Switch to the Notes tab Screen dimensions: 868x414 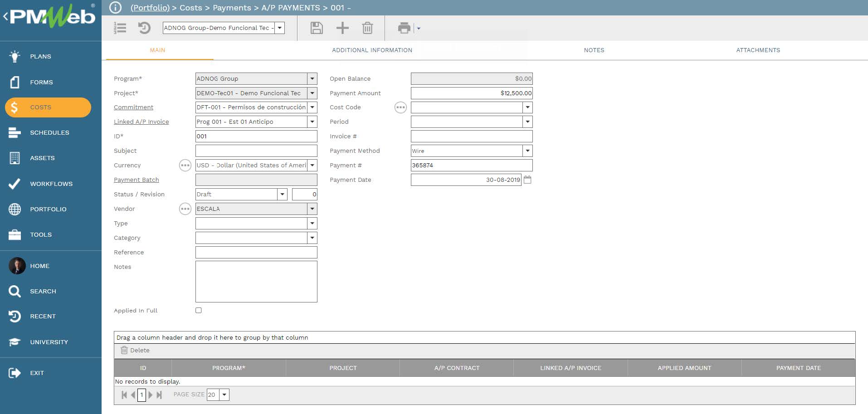pos(594,50)
